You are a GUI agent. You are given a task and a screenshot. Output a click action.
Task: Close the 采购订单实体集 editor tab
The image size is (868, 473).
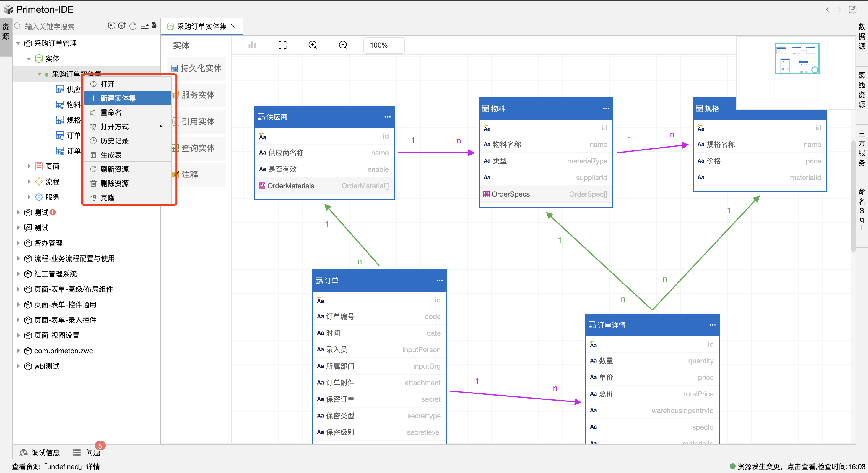[x=233, y=26]
